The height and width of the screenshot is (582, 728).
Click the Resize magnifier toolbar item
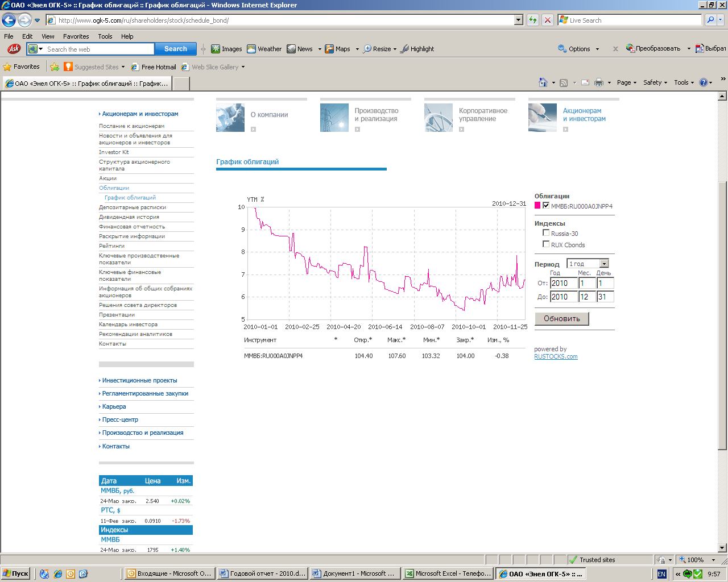tap(377, 49)
